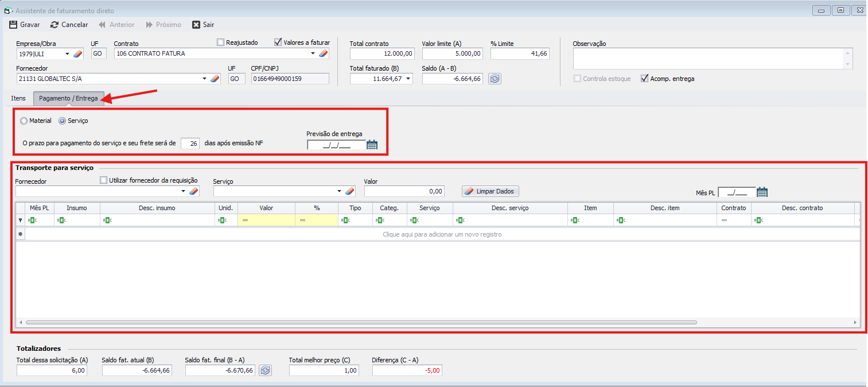Select the Material radio button

(x=24, y=121)
